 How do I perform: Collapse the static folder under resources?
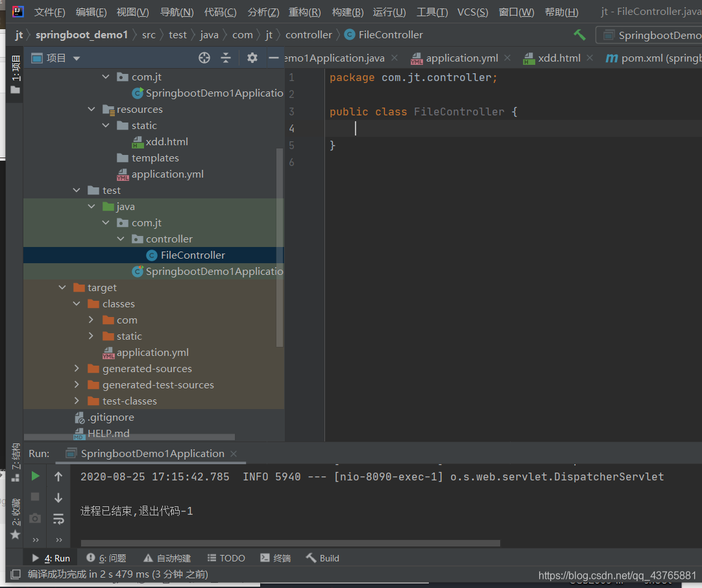(x=106, y=125)
